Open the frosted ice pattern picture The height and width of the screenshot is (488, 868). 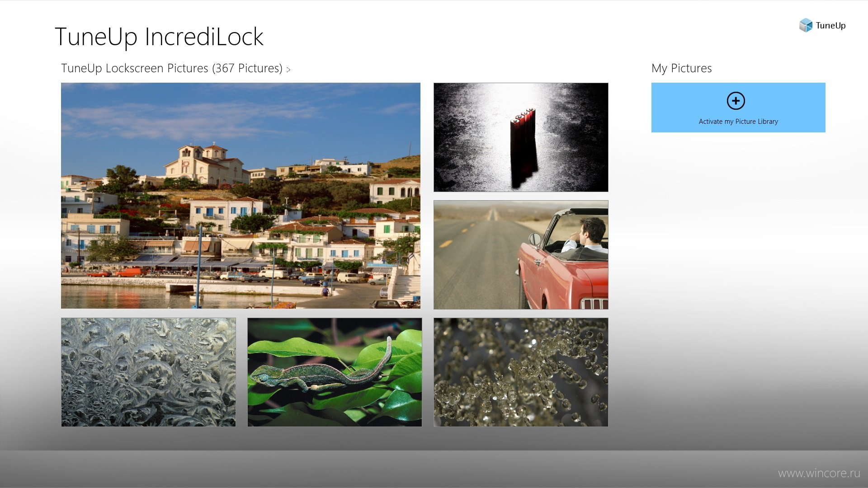148,372
